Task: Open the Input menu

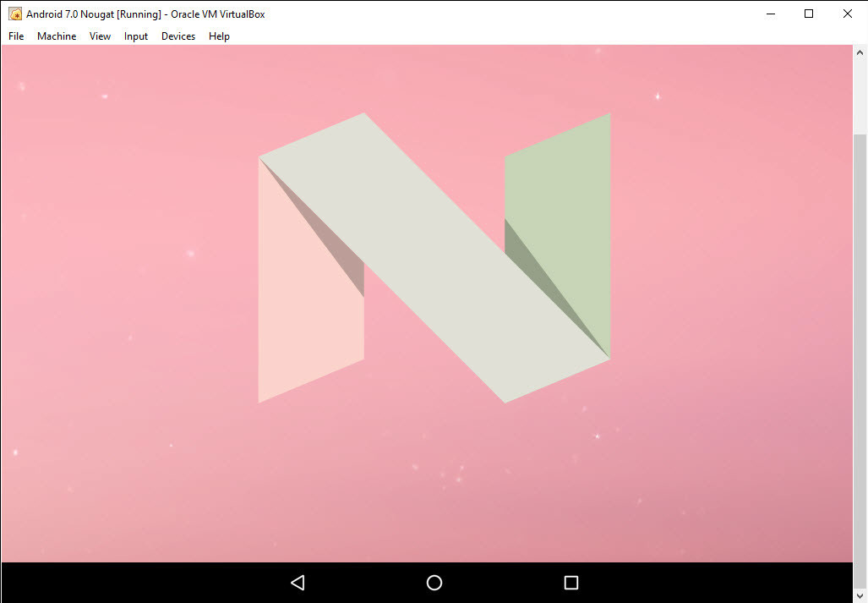Action: coord(135,36)
